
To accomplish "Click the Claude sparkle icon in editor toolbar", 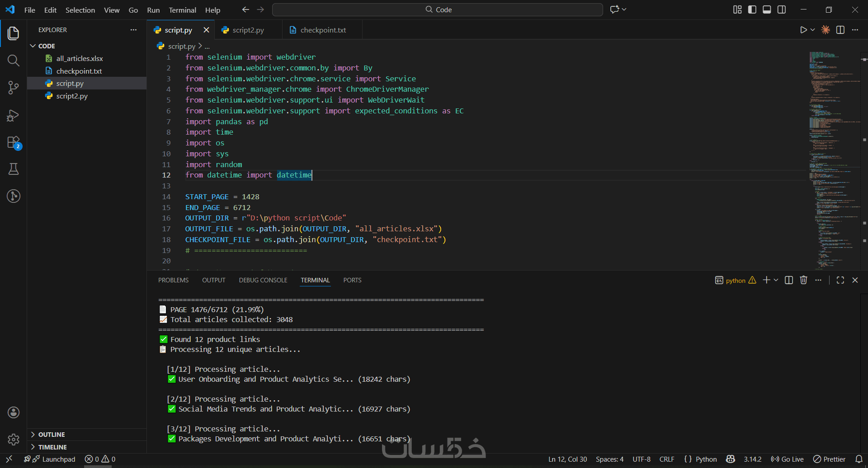I will (826, 30).
